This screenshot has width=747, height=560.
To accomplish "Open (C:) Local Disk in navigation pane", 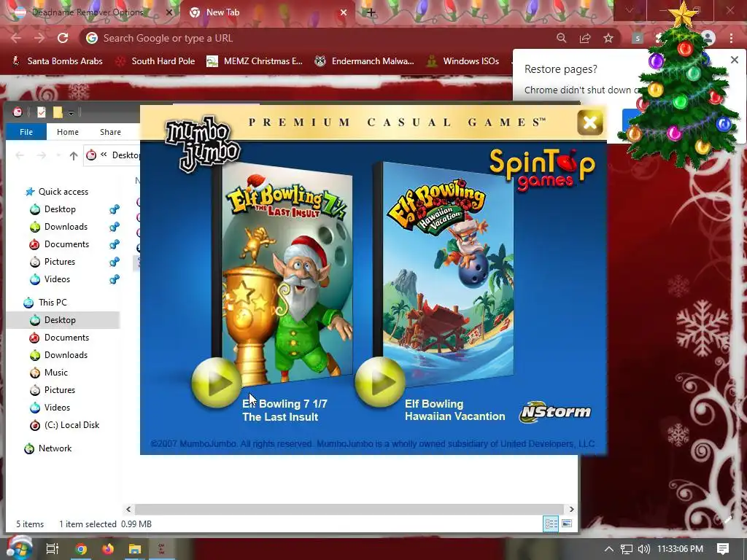I will [65, 425].
